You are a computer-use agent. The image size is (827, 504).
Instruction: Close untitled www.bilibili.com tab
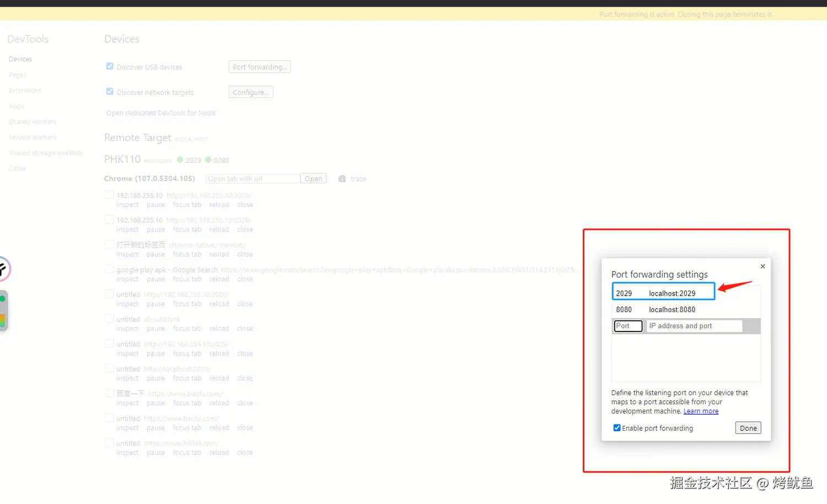[245, 453]
